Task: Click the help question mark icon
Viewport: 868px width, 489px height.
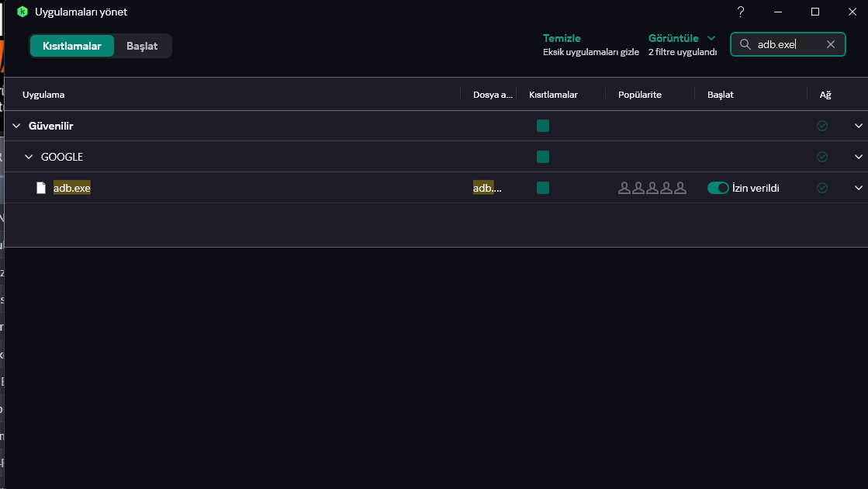Action: (x=741, y=12)
